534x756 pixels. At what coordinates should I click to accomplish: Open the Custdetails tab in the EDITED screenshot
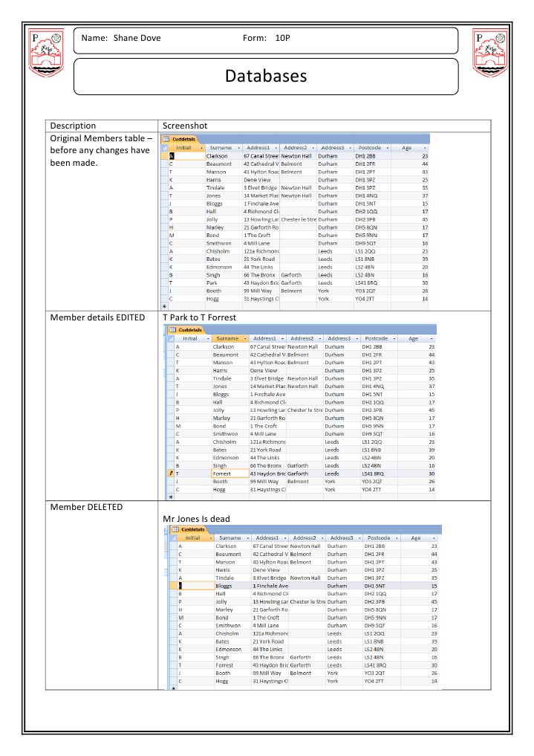187,330
